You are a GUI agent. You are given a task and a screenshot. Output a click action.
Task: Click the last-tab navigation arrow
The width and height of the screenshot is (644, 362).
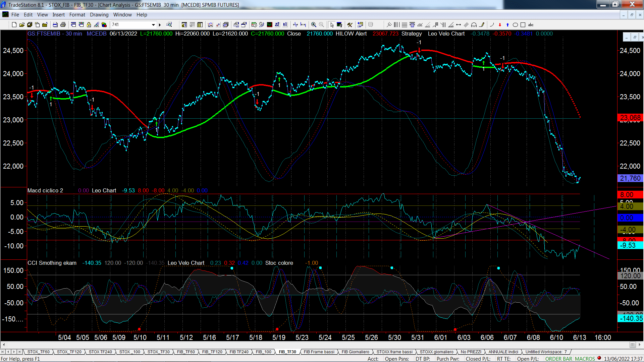tap(20, 352)
